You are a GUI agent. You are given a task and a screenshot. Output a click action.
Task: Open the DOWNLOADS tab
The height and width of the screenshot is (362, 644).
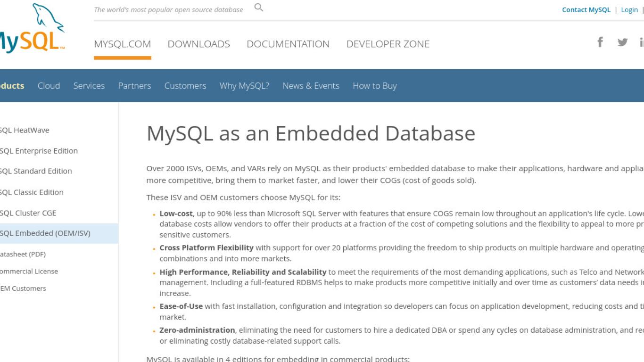pos(199,44)
